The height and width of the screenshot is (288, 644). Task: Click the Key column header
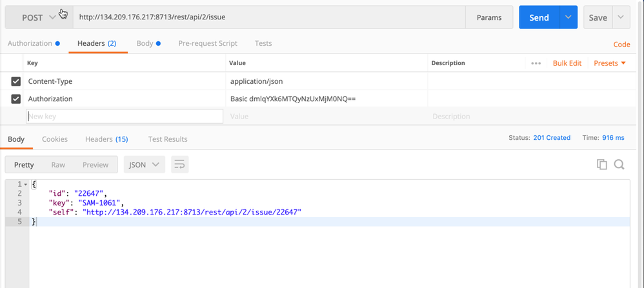(x=32, y=63)
